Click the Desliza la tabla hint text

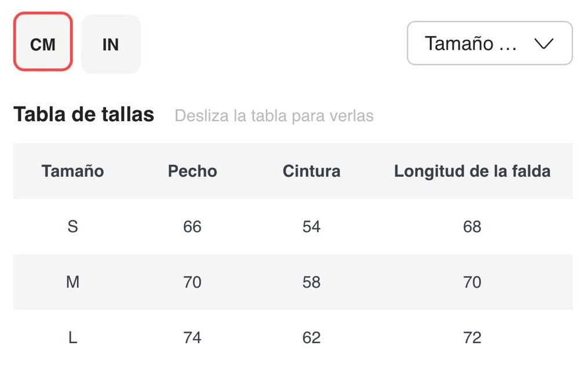[x=274, y=115]
